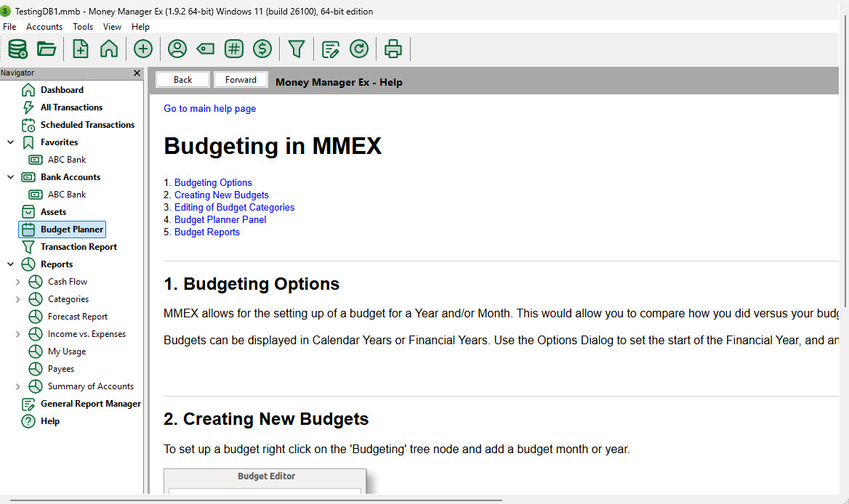This screenshot has height=504, width=849.
Task: Jump to Budget Planner Panel link
Action: tap(220, 219)
